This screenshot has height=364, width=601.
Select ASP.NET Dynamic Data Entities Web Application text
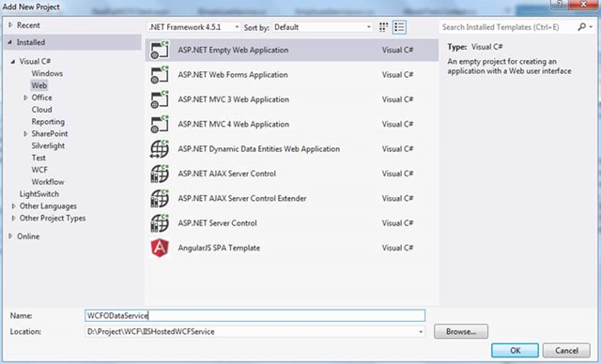point(259,149)
